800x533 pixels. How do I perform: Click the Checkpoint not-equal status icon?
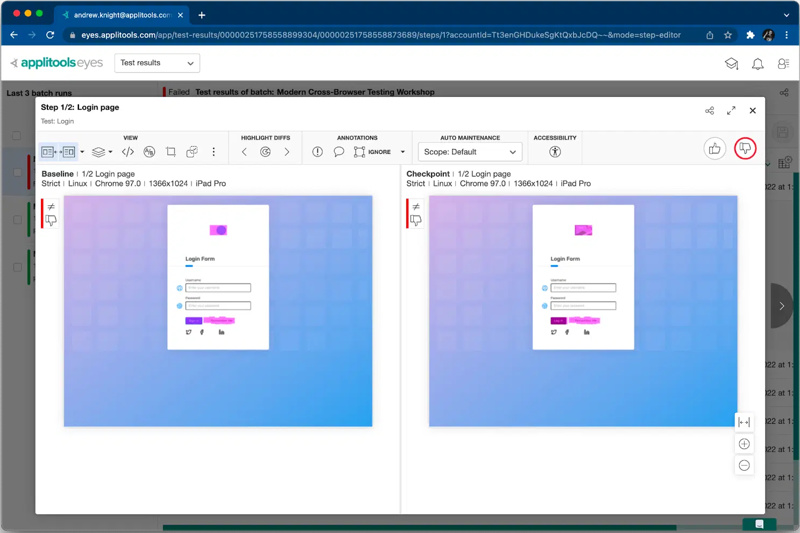point(416,207)
